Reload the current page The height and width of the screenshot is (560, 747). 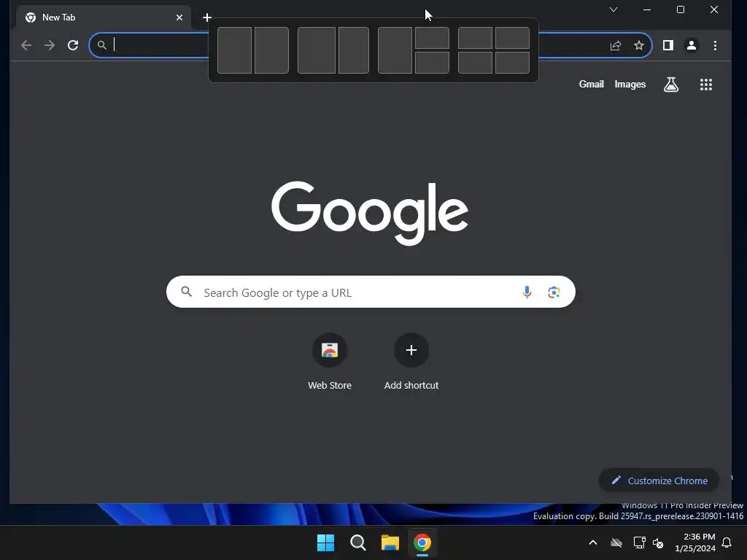(x=73, y=45)
